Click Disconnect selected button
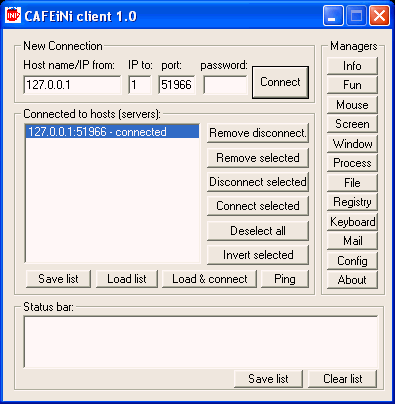 258,182
